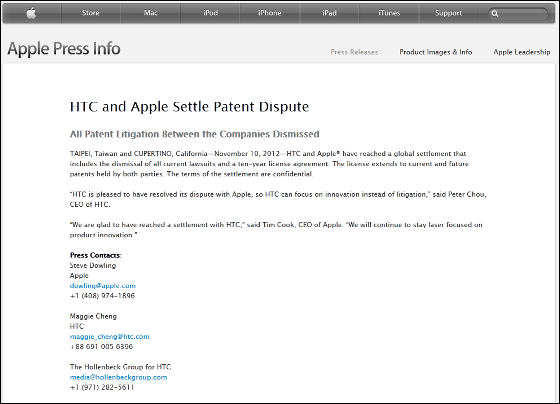Click the maggie_cheng@htc.com email link

[109, 336]
